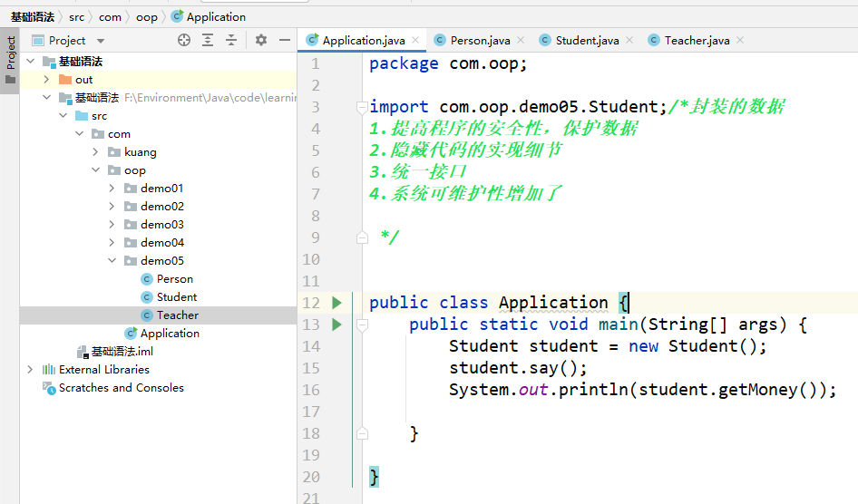This screenshot has width=858, height=504.
Task: Click the run gutter icon at main method
Action: [336, 325]
